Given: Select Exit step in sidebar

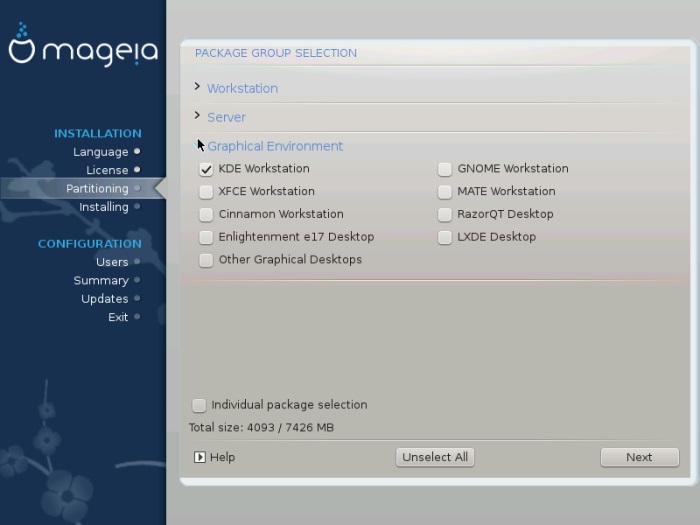Looking at the screenshot, I should pyautogui.click(x=118, y=317).
